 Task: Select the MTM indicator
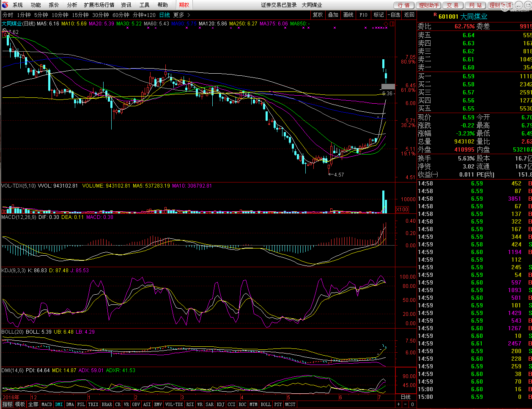coord(254,404)
